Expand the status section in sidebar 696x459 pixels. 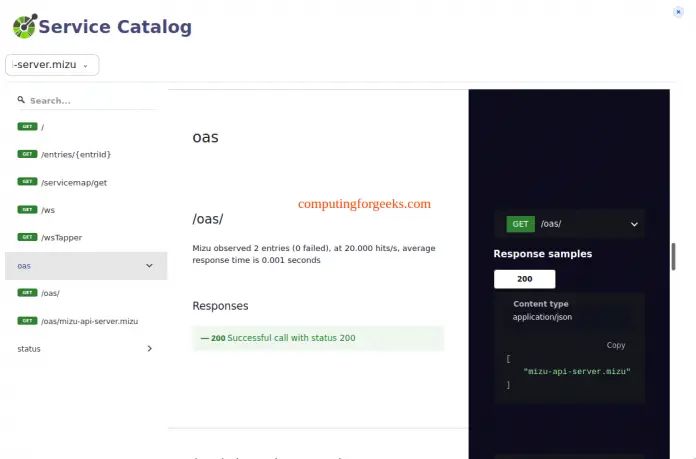tap(149, 349)
